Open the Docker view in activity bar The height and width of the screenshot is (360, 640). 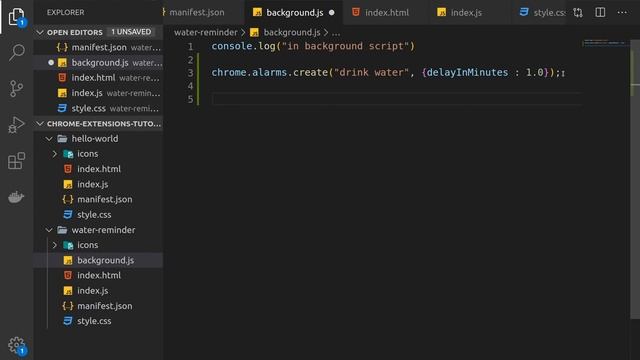pyautogui.click(x=16, y=197)
